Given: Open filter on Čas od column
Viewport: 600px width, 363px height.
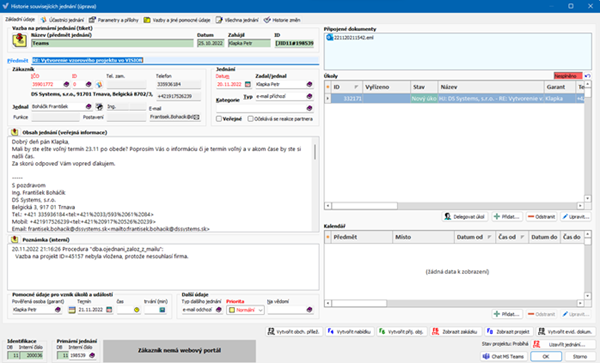Looking at the screenshot, I should (522, 237).
